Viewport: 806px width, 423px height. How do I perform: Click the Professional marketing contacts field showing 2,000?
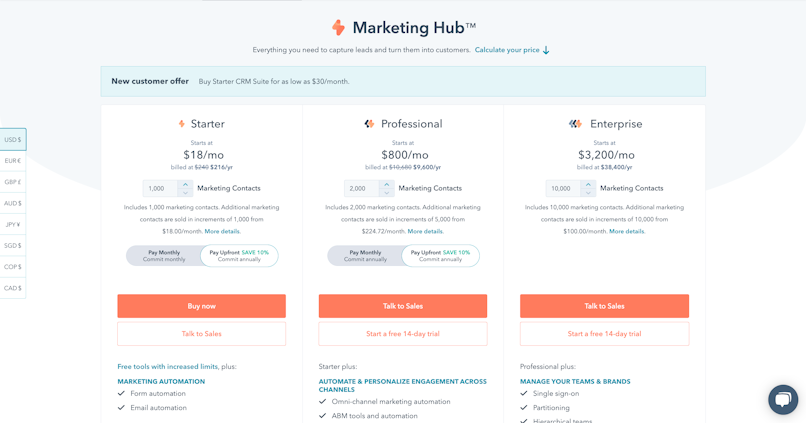tap(362, 189)
